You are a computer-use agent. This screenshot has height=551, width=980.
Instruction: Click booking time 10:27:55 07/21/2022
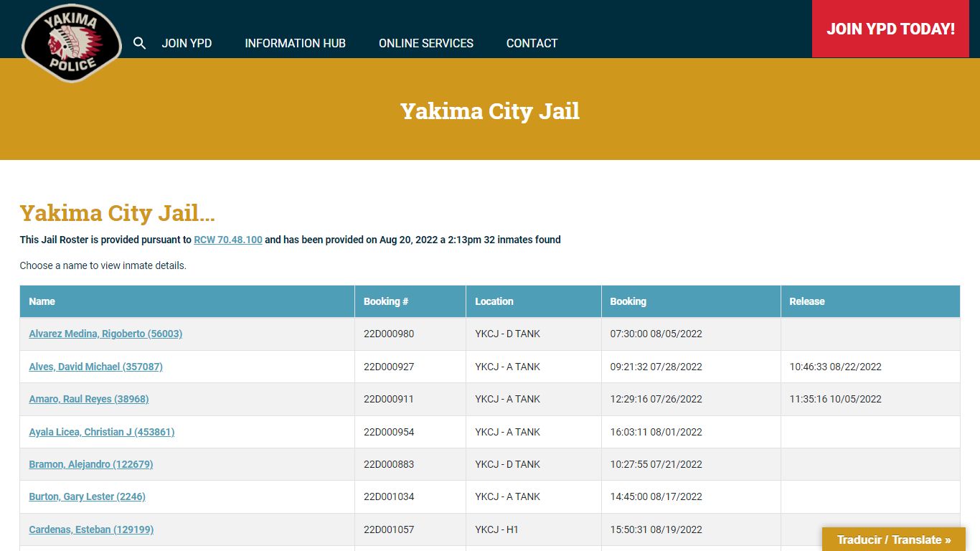(656, 464)
